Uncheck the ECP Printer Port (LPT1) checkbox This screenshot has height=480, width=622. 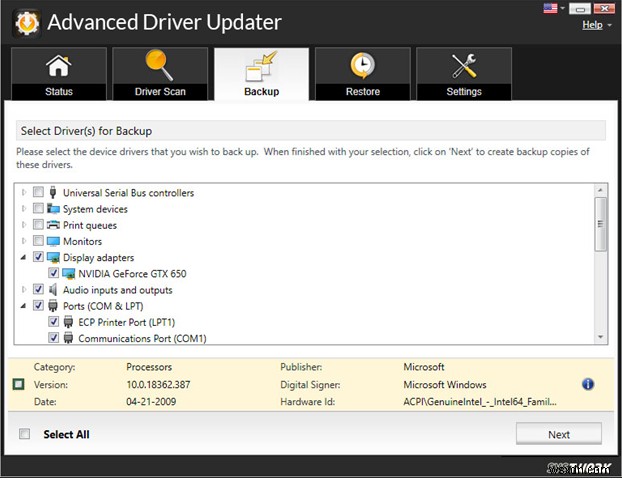(54, 322)
